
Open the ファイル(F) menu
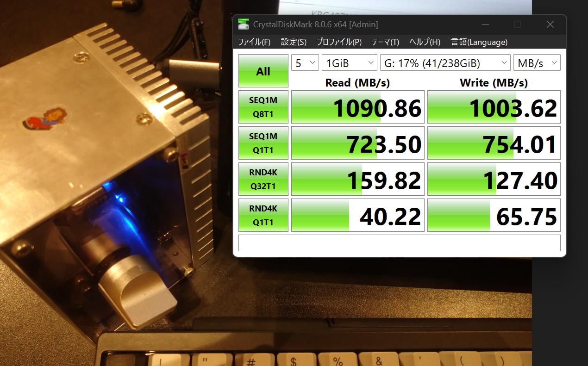pyautogui.click(x=254, y=42)
